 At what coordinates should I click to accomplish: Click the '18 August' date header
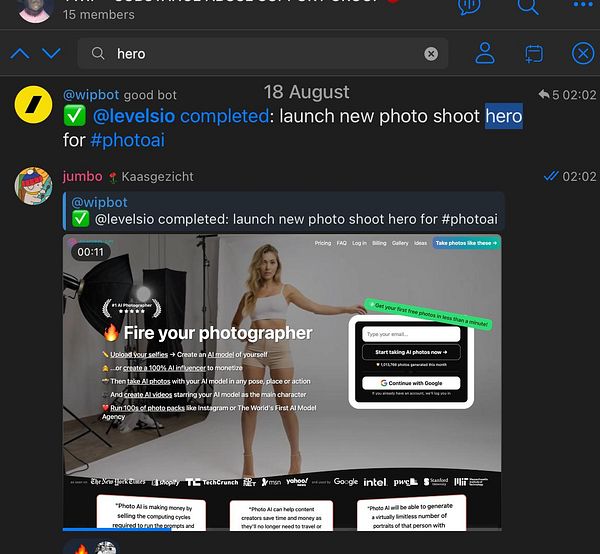tap(307, 92)
